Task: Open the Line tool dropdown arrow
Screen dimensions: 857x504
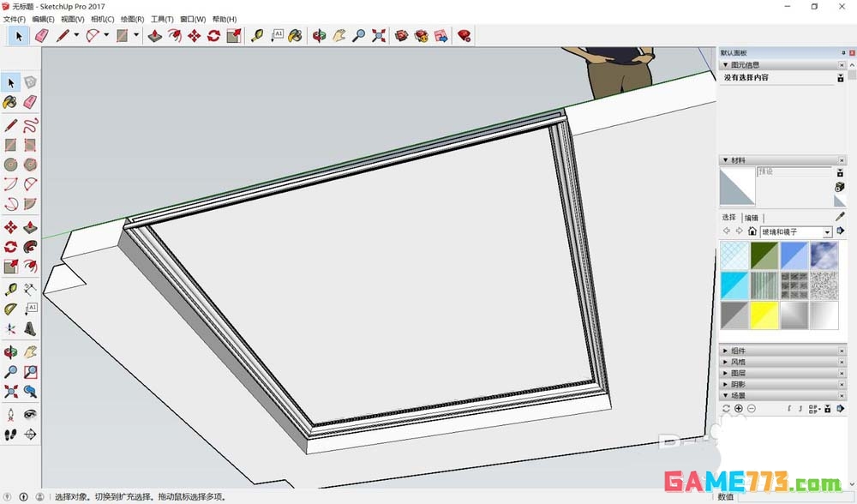Action: [x=75, y=36]
